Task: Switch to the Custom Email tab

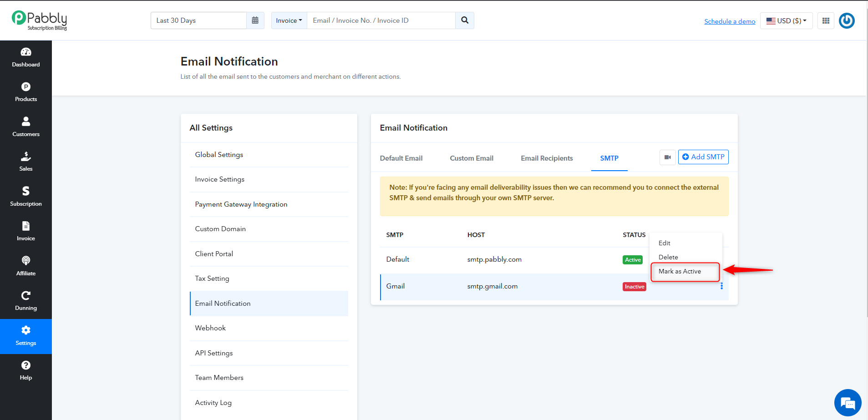Action: pos(472,158)
